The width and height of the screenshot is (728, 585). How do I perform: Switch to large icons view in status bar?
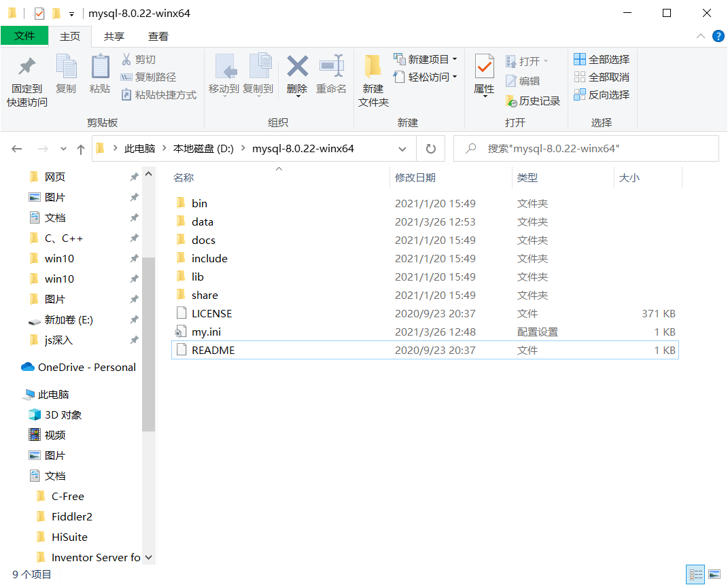pyautogui.click(x=714, y=575)
